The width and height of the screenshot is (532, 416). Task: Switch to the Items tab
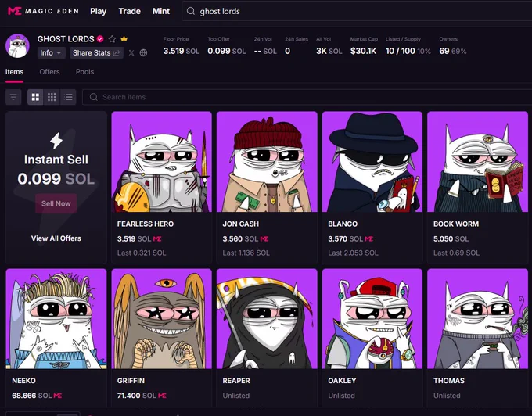(14, 72)
